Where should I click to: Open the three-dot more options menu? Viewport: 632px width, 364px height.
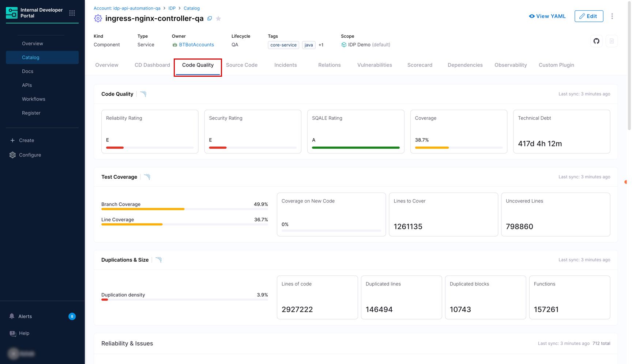612,16
